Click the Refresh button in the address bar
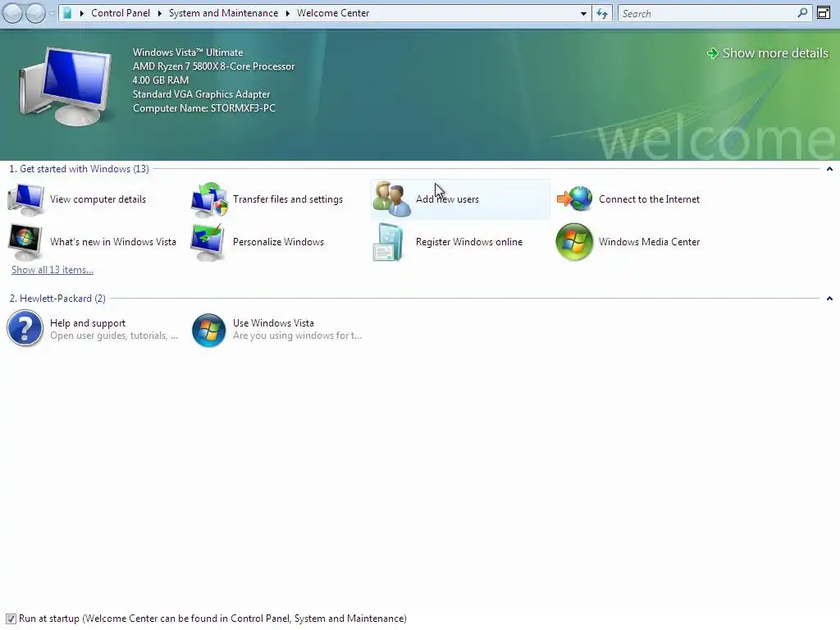This screenshot has height=630, width=840. [x=602, y=13]
